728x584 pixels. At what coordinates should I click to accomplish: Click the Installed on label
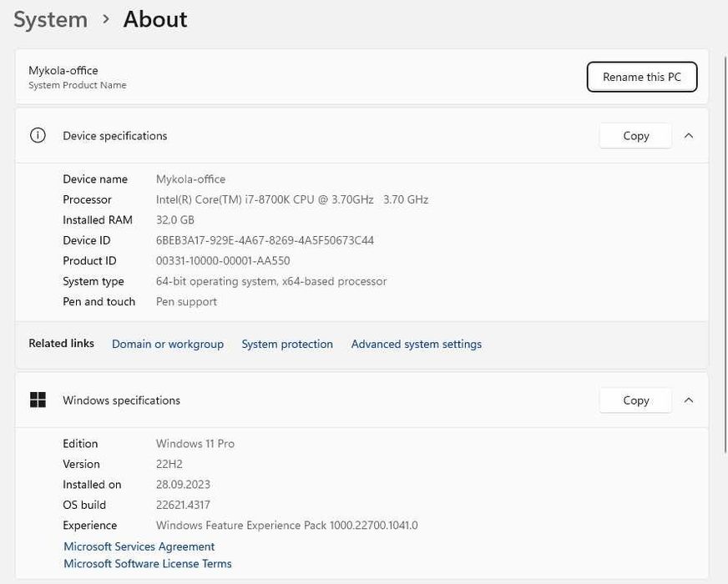point(92,484)
